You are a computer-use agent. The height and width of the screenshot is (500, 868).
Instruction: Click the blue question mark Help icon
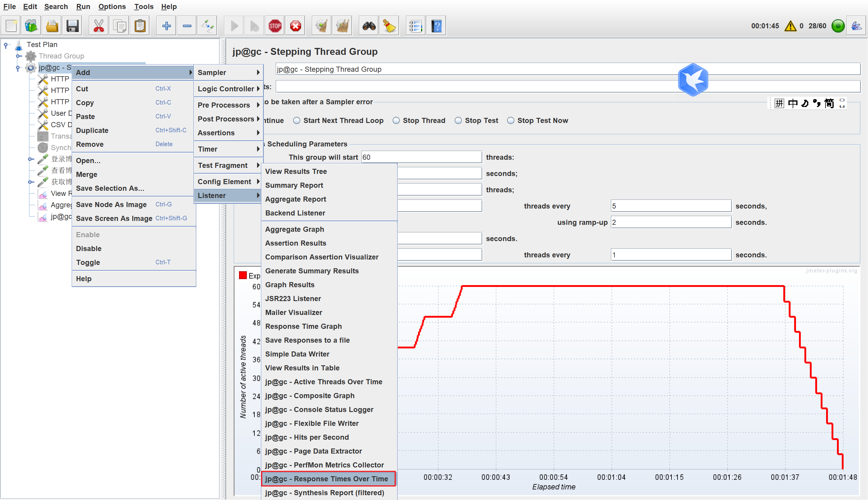click(x=436, y=26)
